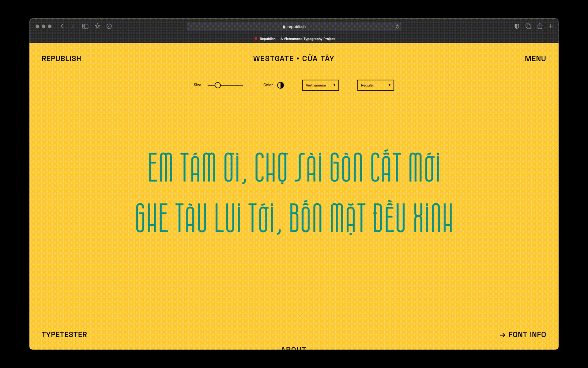Click the share icon in toolbar
This screenshot has height=368, width=588.
pos(540,26)
